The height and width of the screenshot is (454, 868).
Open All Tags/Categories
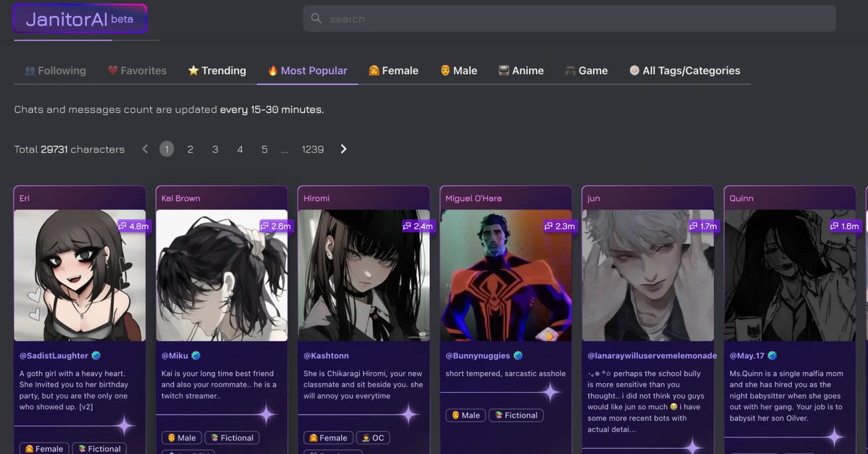tap(685, 70)
